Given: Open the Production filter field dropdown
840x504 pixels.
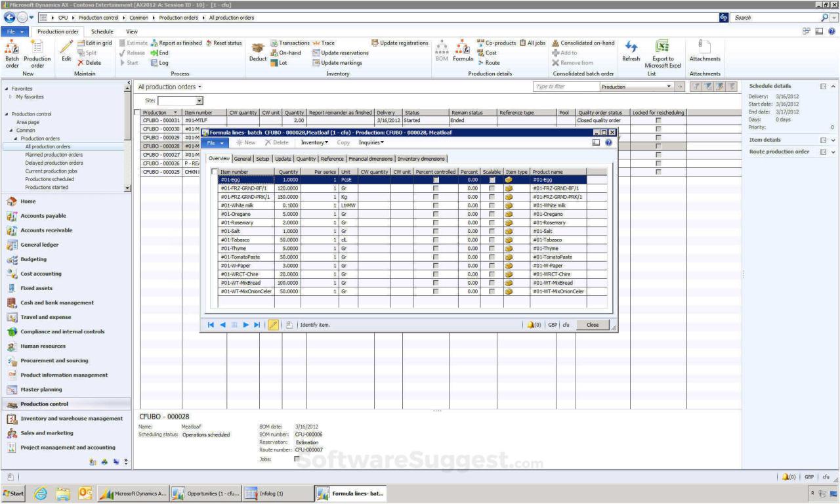Looking at the screenshot, I should tap(669, 87).
